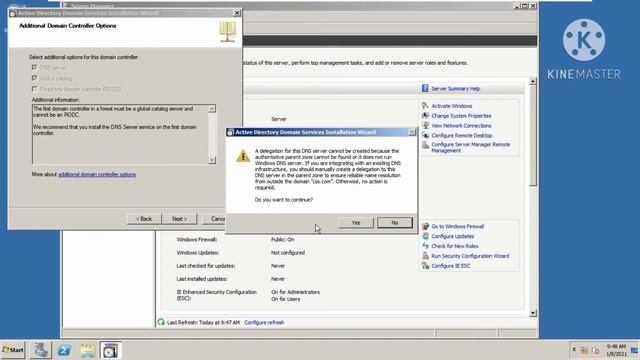This screenshot has height=360, width=640.
Task: Toggle the Global catalog checkbox
Action: [34, 78]
